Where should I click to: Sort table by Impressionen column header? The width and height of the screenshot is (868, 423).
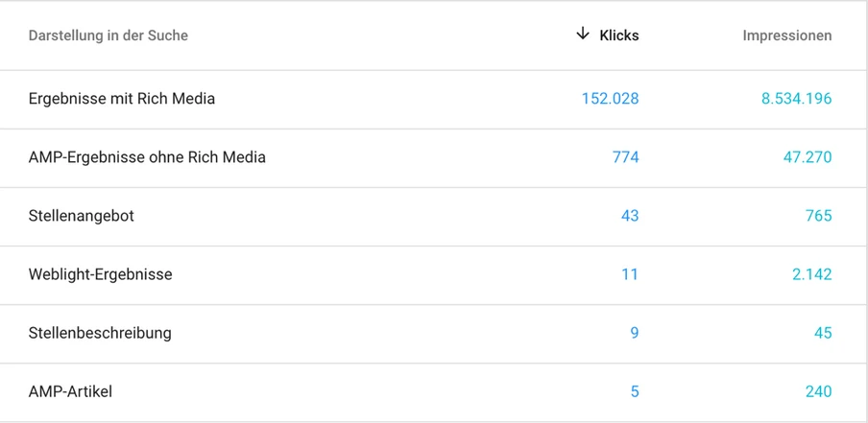pyautogui.click(x=786, y=35)
